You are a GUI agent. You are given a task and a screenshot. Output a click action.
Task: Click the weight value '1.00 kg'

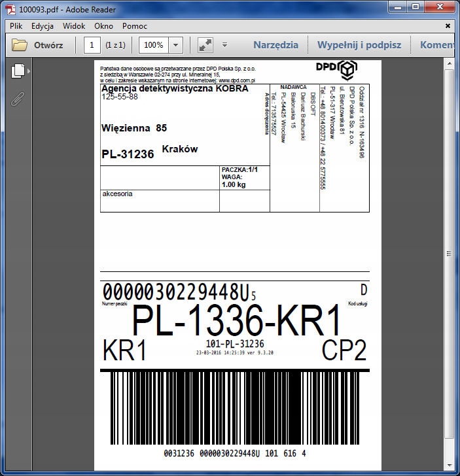[x=234, y=184]
